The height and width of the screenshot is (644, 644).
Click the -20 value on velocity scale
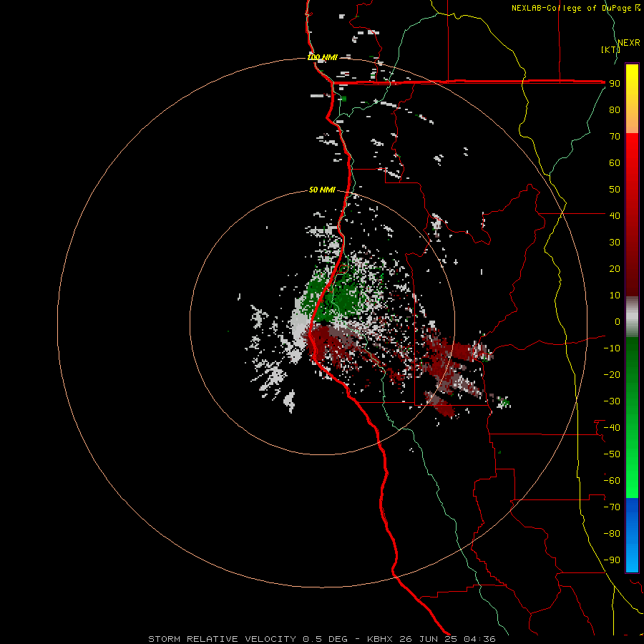pos(612,375)
